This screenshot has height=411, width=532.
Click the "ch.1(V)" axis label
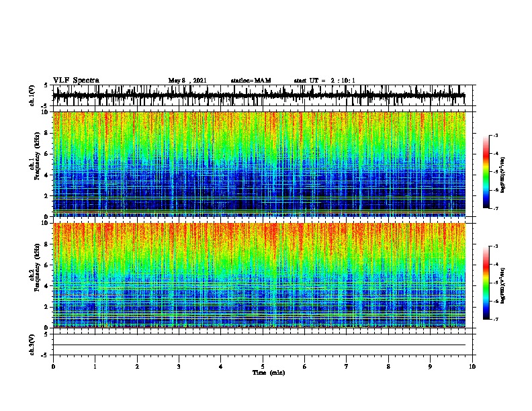(x=32, y=95)
